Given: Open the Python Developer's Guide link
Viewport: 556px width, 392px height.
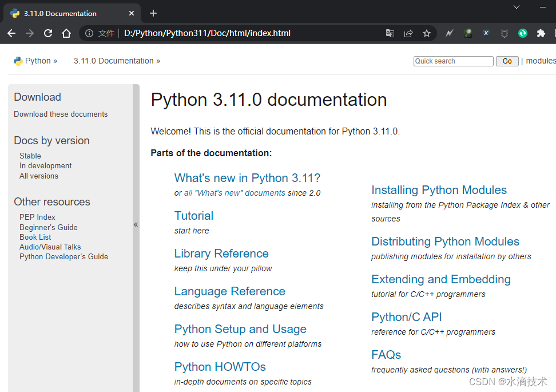Looking at the screenshot, I should pyautogui.click(x=64, y=256).
